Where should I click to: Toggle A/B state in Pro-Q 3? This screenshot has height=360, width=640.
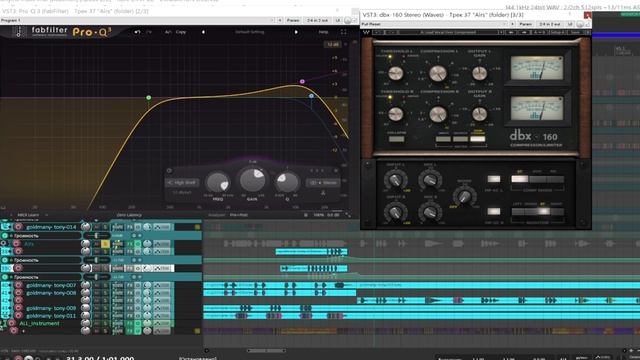(168, 32)
